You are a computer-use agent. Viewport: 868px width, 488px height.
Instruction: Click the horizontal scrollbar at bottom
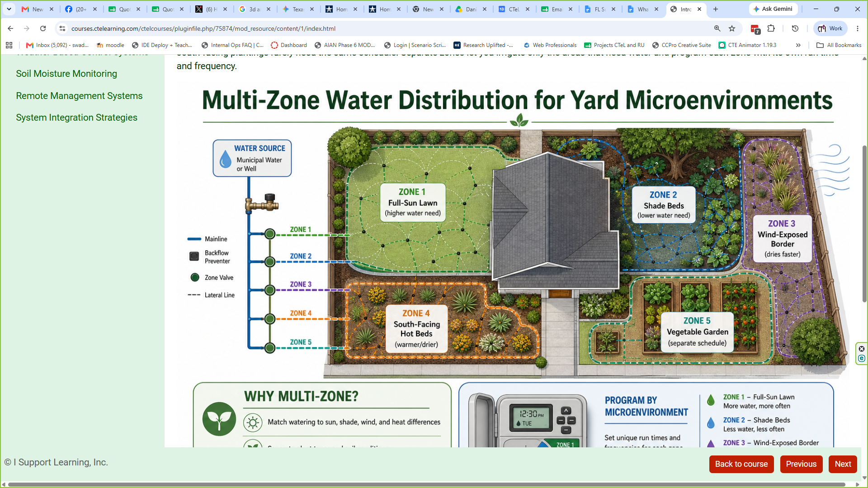pos(427,485)
